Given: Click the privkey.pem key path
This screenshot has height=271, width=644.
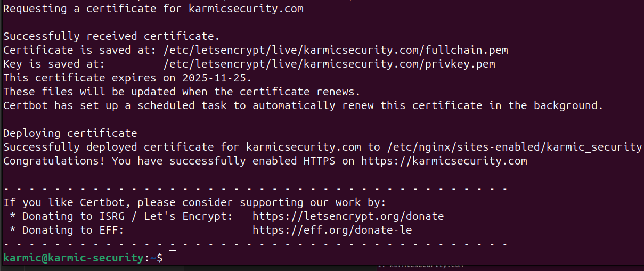Looking at the screenshot, I should 330,64.
